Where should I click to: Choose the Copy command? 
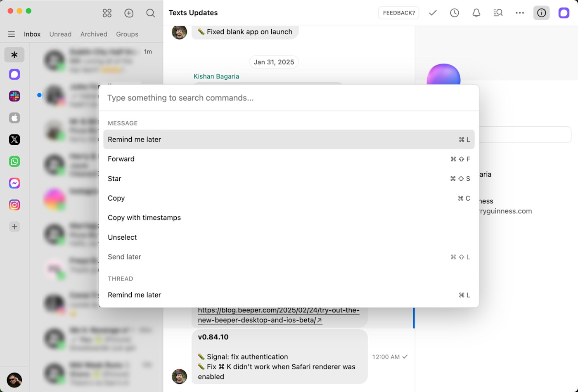click(x=289, y=198)
